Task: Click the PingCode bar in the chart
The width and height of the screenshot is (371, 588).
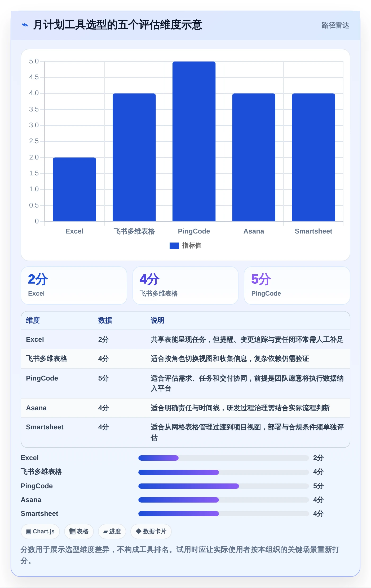Action: click(x=194, y=141)
